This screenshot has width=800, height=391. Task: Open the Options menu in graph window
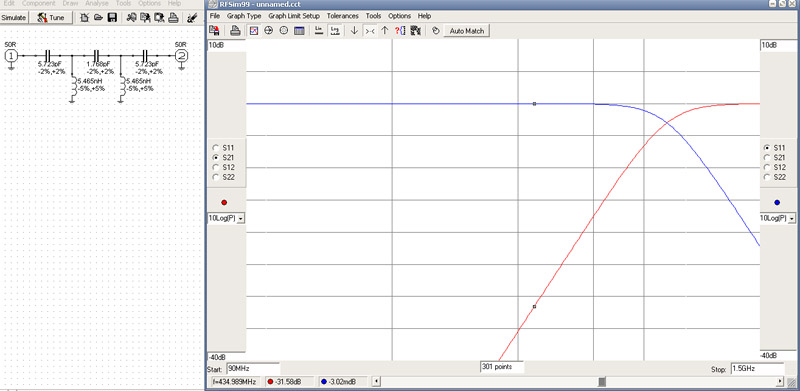(x=399, y=16)
